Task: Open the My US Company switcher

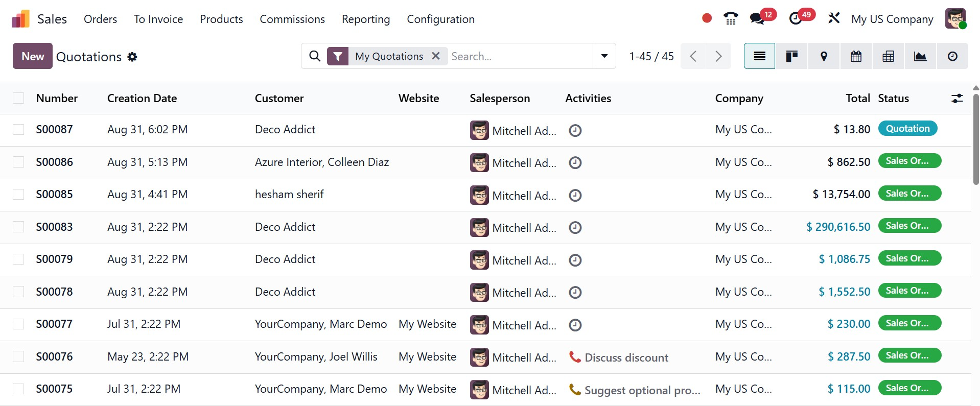Action: click(892, 19)
